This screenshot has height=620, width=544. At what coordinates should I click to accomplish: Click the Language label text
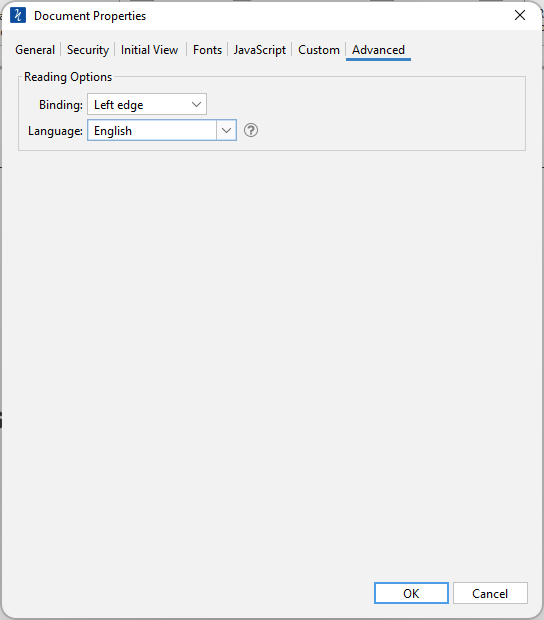[55, 131]
